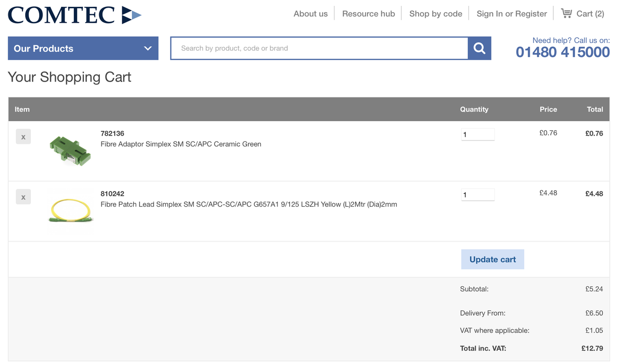The image size is (618, 364).
Task: Click the Delivery From: label
Action: click(483, 313)
